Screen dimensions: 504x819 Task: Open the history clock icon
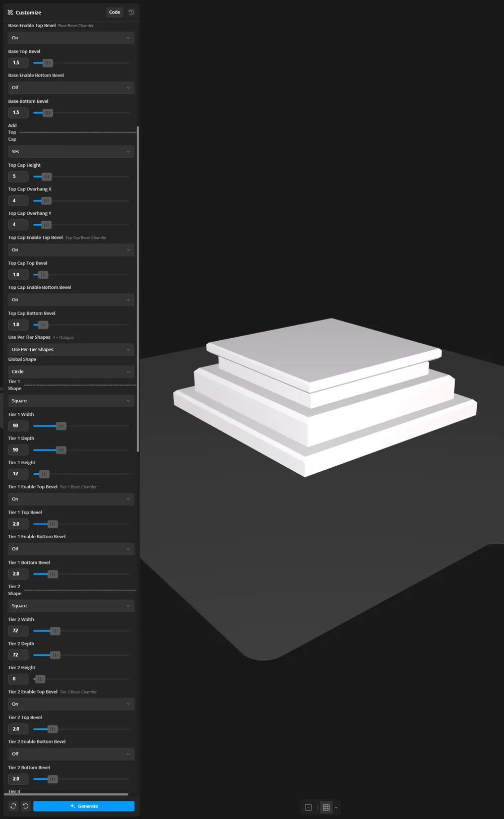[x=132, y=12]
